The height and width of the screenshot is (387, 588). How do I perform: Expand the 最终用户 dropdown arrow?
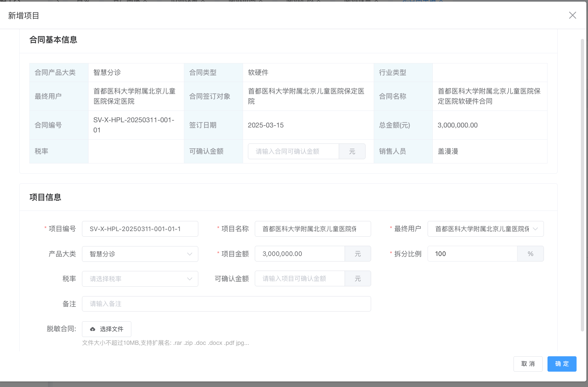tap(535, 229)
